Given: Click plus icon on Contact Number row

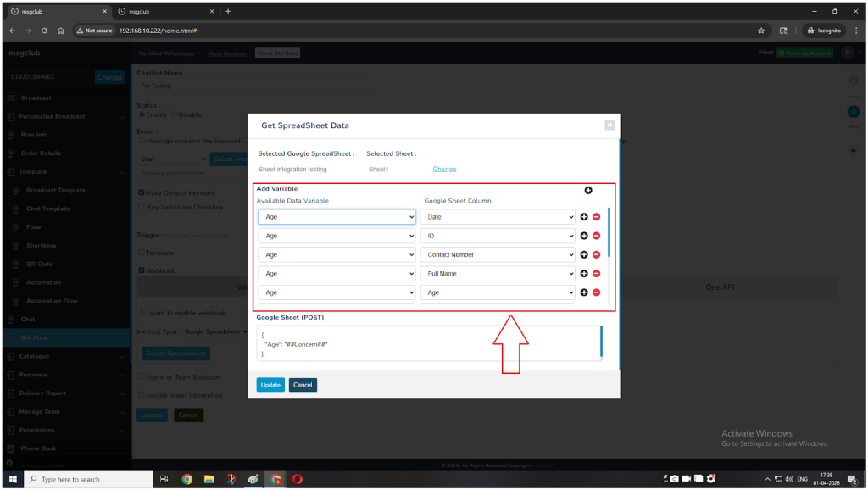Looking at the screenshot, I should pyautogui.click(x=584, y=255).
